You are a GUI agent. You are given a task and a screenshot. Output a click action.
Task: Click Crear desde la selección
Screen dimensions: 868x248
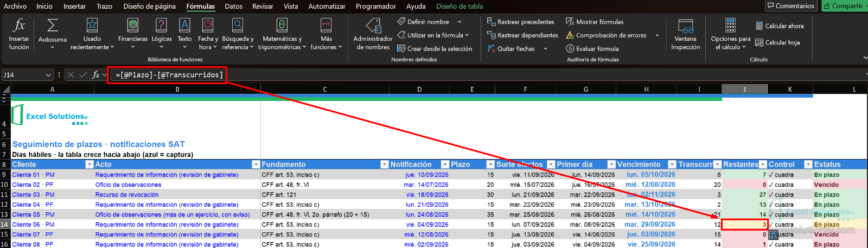click(x=435, y=48)
